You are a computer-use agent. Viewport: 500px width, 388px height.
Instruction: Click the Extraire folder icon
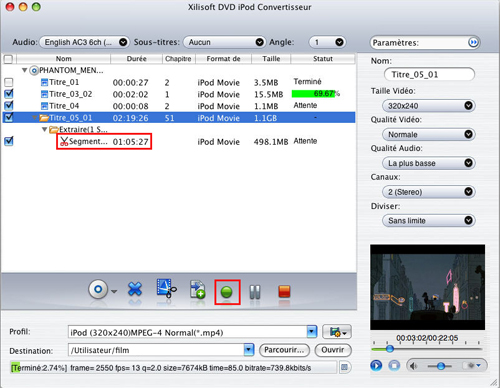[54, 130]
